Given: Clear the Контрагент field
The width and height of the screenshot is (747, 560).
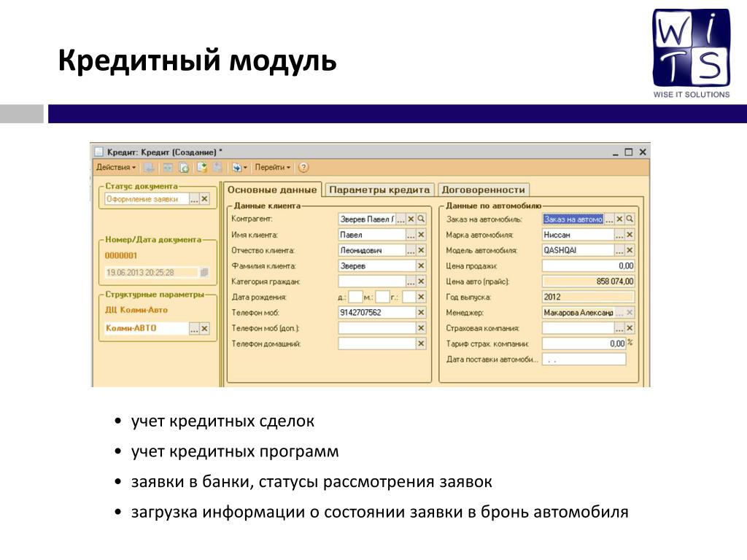Looking at the screenshot, I should [411, 219].
